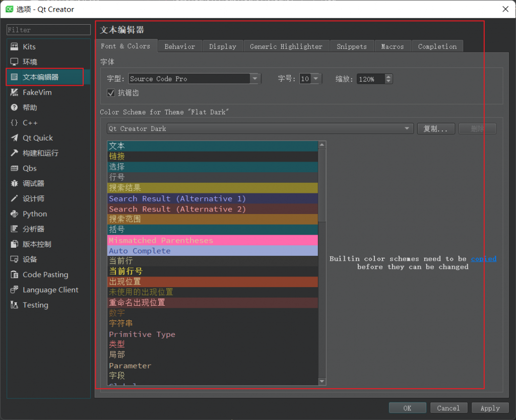Click the 复制... copy scheme button
This screenshot has height=420, width=516.
tap(436, 128)
